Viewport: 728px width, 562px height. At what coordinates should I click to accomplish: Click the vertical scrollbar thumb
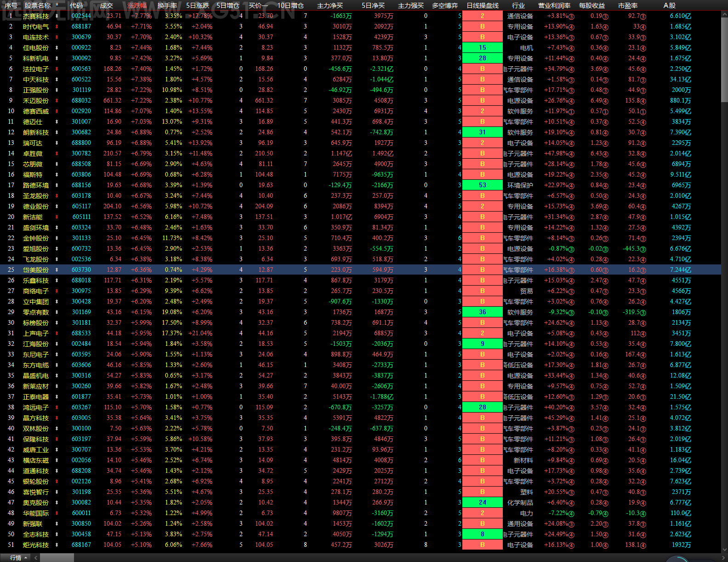tap(724, 59)
